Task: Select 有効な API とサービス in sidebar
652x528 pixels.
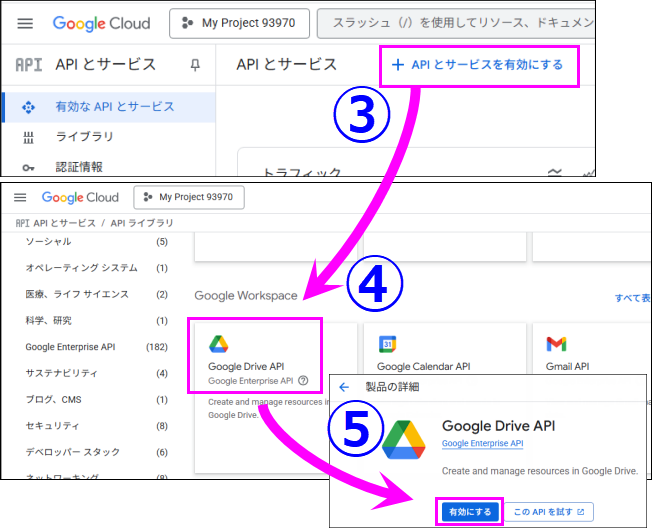Action: pyautogui.click(x=109, y=107)
